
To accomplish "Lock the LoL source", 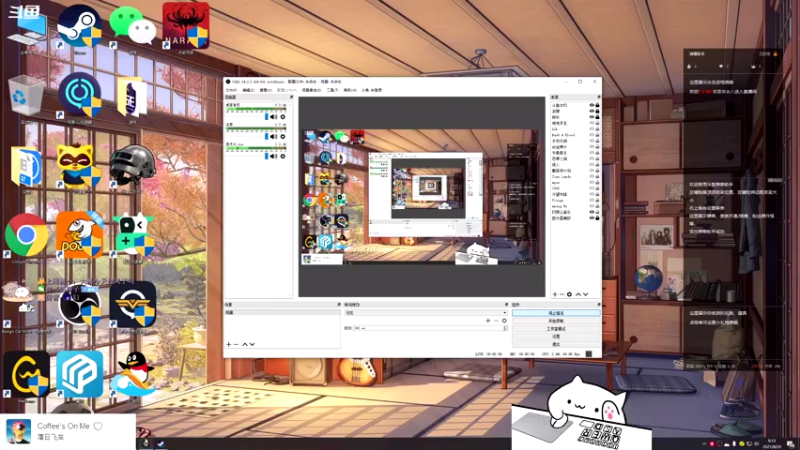I will [x=597, y=129].
